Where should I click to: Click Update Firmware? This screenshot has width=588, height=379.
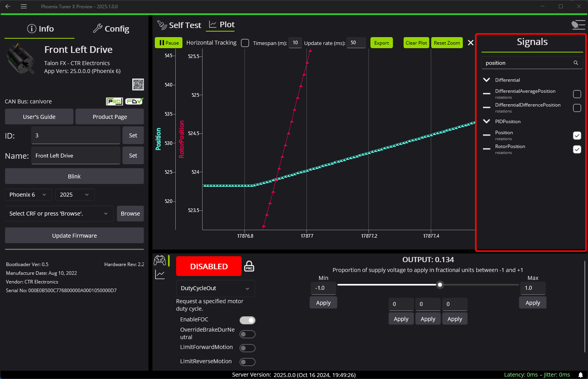pyautogui.click(x=74, y=235)
